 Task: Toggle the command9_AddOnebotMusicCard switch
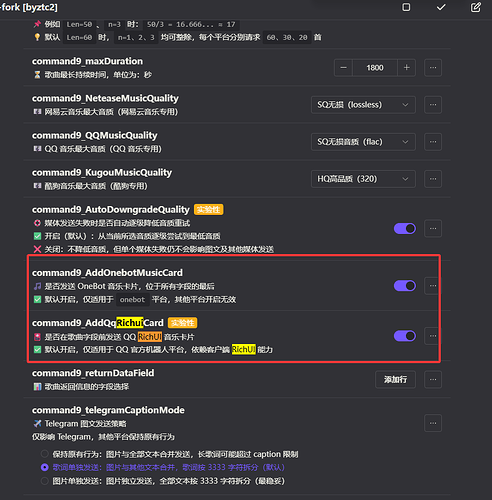click(x=405, y=286)
